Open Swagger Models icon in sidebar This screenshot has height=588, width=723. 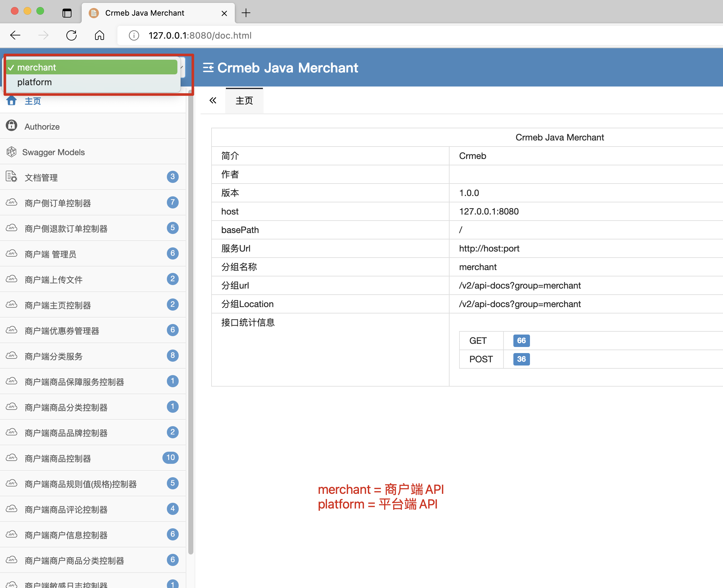[x=11, y=152]
